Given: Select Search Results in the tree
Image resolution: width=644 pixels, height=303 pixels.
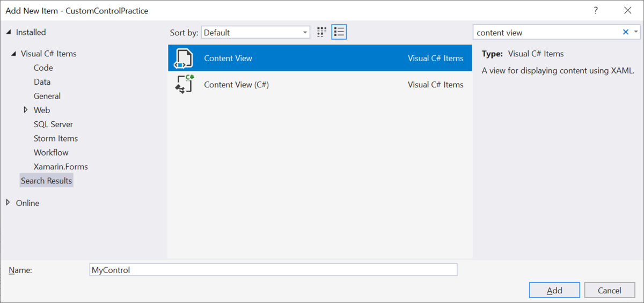Looking at the screenshot, I should coord(46,181).
